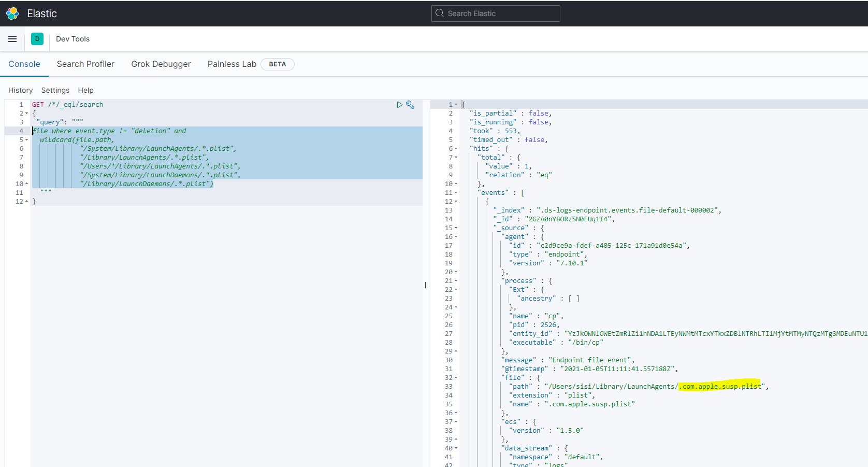Open the Help menu

pyautogui.click(x=85, y=90)
